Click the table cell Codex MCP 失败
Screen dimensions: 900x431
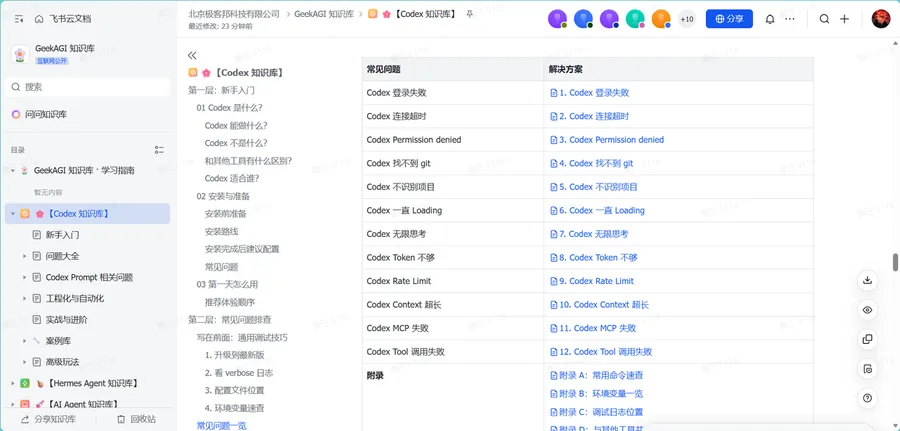coord(453,328)
